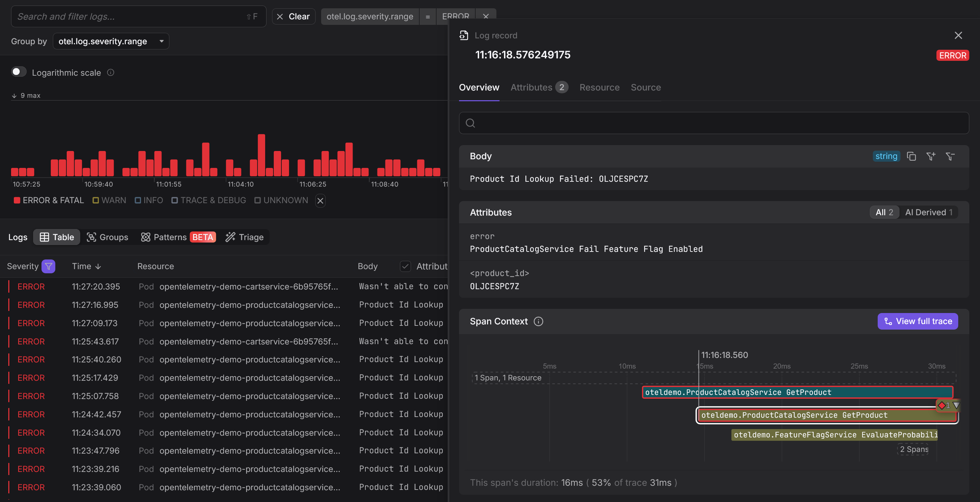Toggle WARN series in chart legend
980x502 pixels.
click(109, 200)
